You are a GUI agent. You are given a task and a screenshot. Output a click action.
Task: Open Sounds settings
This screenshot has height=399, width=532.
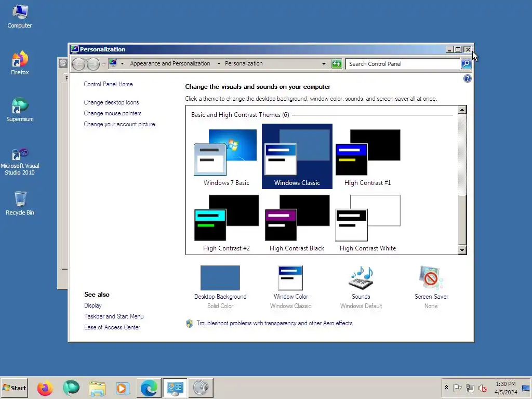coord(361,287)
